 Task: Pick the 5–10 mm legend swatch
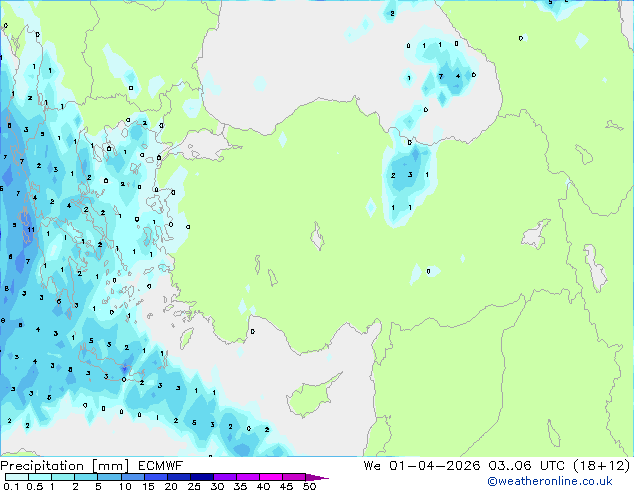tap(109, 477)
